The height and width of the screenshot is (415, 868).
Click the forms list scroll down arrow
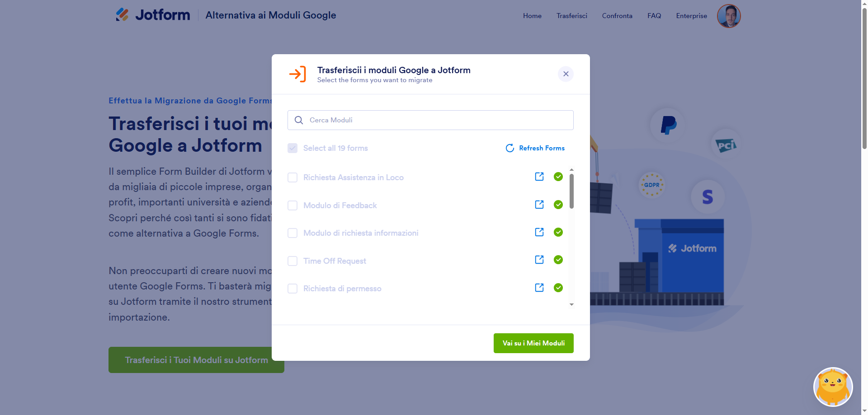pyautogui.click(x=571, y=304)
